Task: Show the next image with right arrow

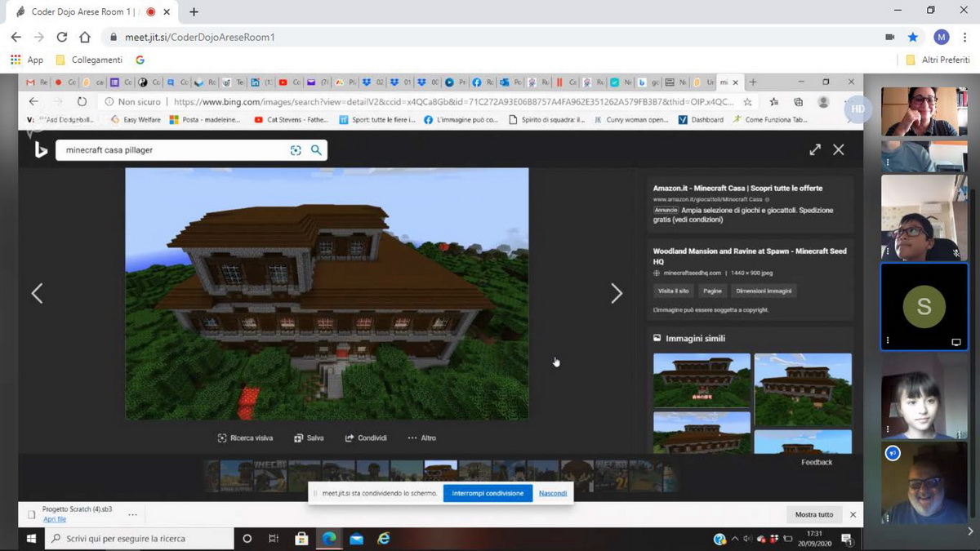Action: click(617, 294)
